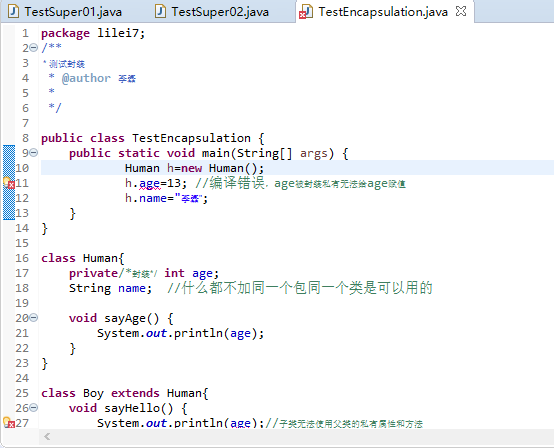The width and height of the screenshot is (554, 448).
Task: Click the private keyword on line 17
Action: [x=93, y=273]
